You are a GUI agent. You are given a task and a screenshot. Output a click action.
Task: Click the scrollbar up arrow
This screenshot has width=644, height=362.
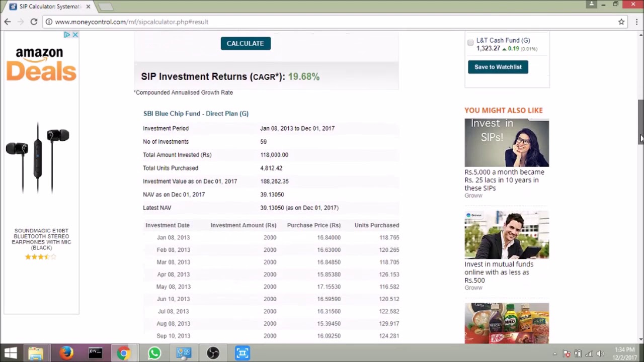pos(640,35)
